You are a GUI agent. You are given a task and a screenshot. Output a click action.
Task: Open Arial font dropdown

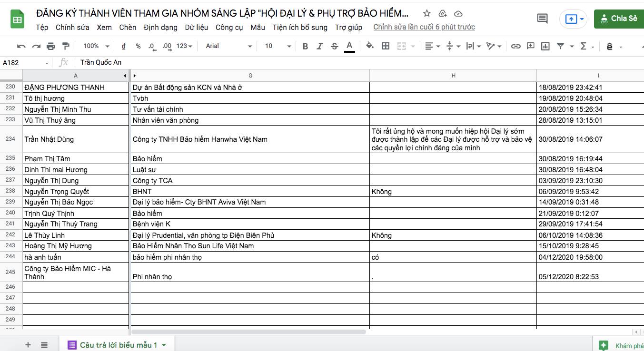point(228,46)
